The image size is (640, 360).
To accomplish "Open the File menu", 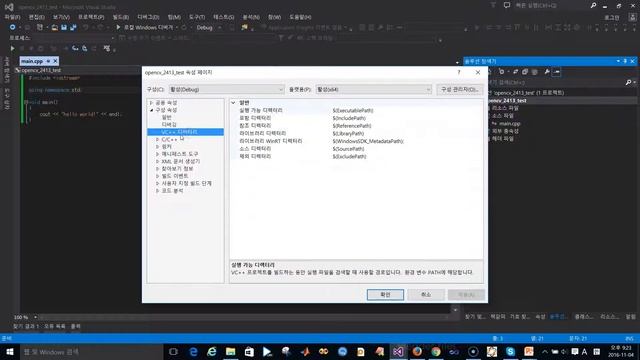I will point(12,17).
